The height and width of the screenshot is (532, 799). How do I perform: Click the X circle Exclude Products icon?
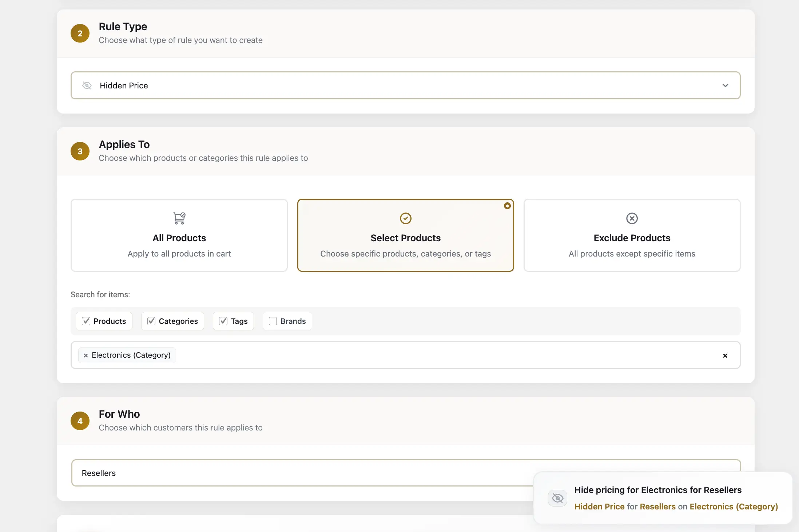coord(632,218)
